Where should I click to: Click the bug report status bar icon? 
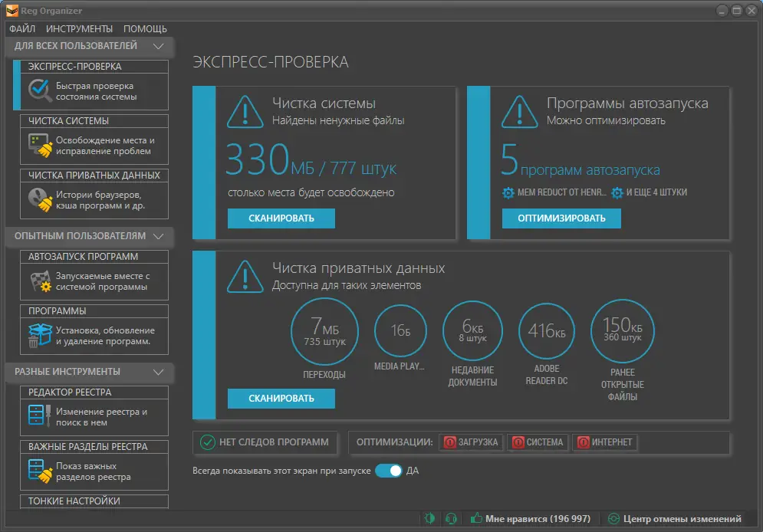click(429, 519)
